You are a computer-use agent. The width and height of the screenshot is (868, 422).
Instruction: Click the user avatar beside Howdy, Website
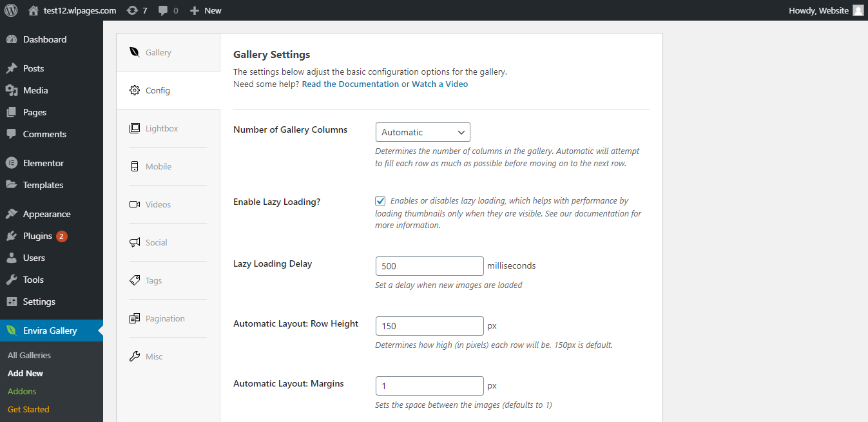(858, 10)
